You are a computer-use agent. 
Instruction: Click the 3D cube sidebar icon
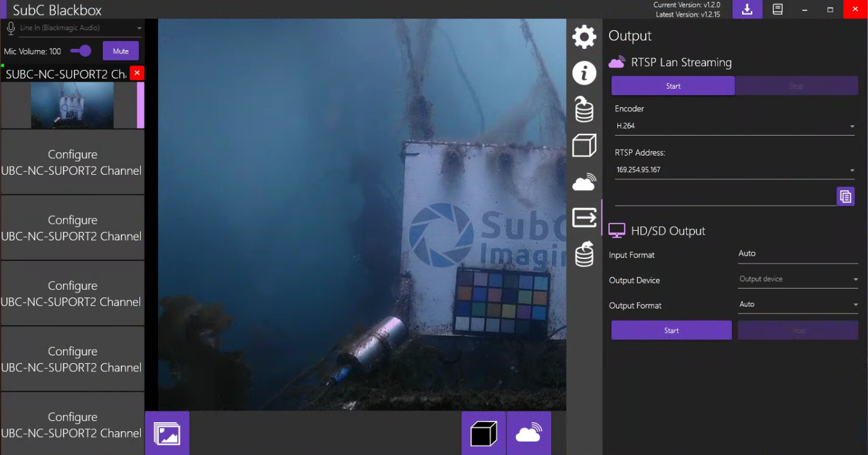coord(584,146)
